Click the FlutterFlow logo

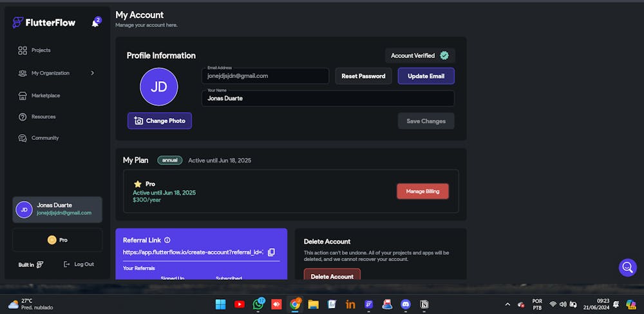pyautogui.click(x=44, y=23)
